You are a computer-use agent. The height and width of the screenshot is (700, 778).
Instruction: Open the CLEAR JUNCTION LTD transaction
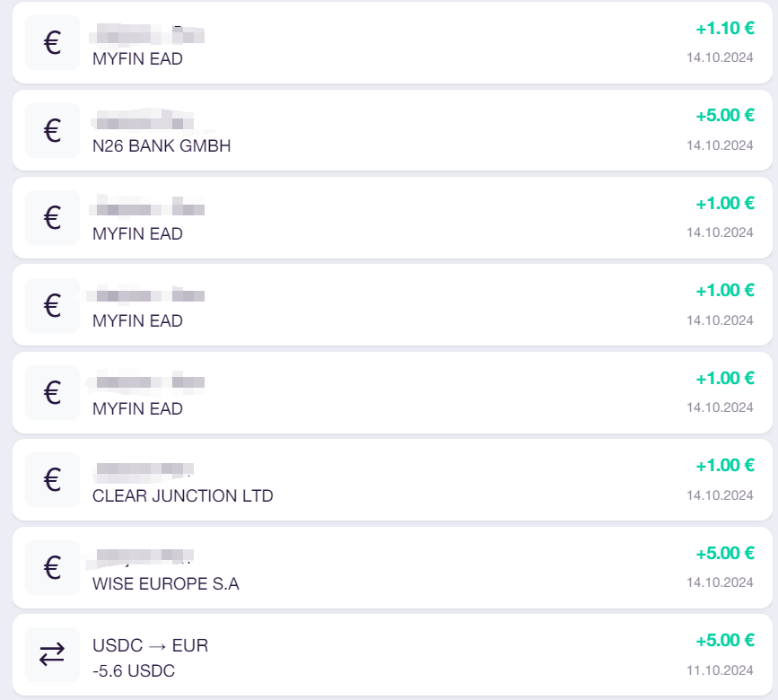tap(392, 480)
